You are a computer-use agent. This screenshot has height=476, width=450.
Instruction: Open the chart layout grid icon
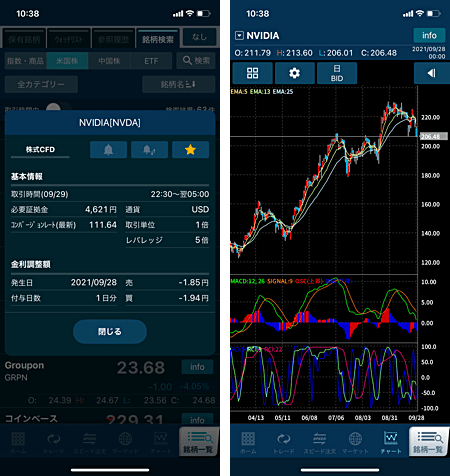(252, 73)
